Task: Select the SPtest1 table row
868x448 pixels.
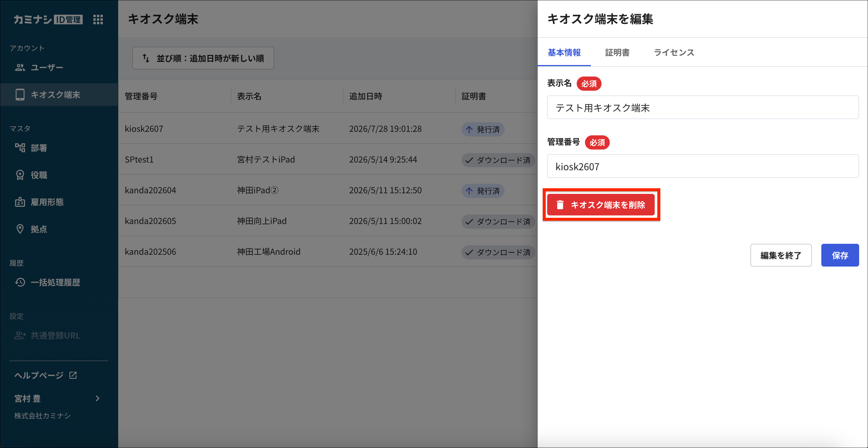Action: pos(328,159)
